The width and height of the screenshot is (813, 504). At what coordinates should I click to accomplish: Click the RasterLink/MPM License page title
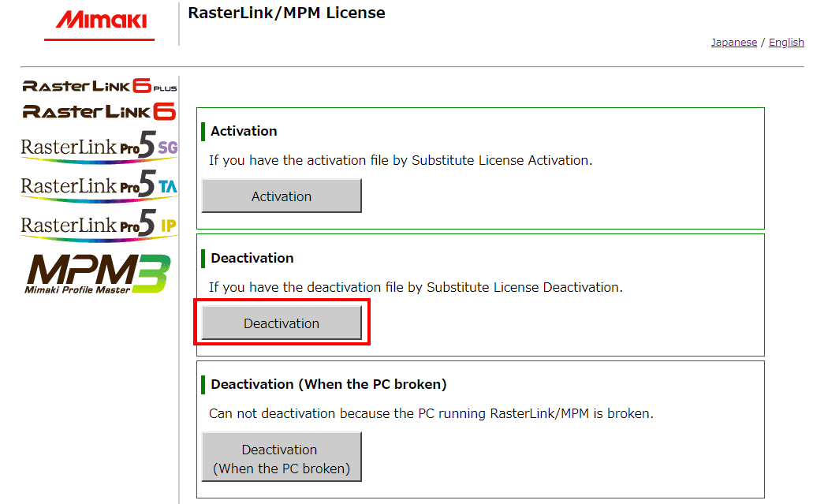tap(286, 13)
